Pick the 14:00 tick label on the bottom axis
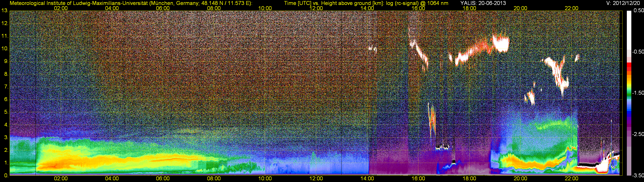The height and width of the screenshot is (182, 644). 367,179
